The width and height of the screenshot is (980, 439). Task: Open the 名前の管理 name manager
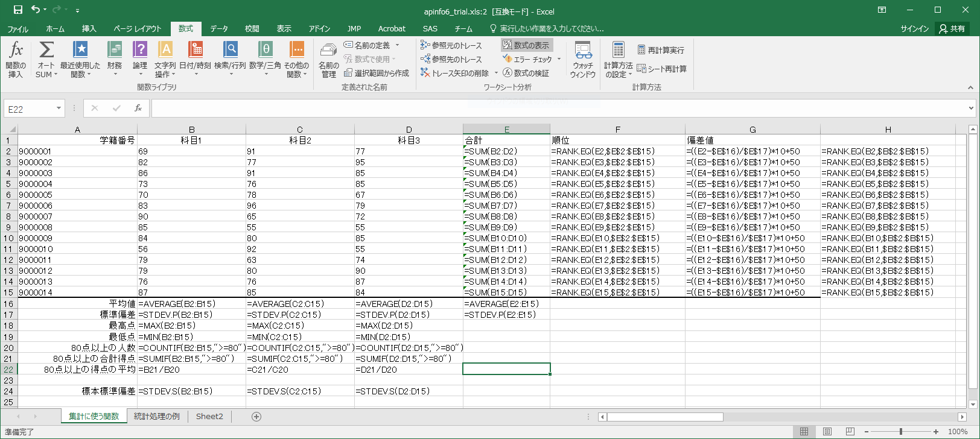click(x=328, y=60)
